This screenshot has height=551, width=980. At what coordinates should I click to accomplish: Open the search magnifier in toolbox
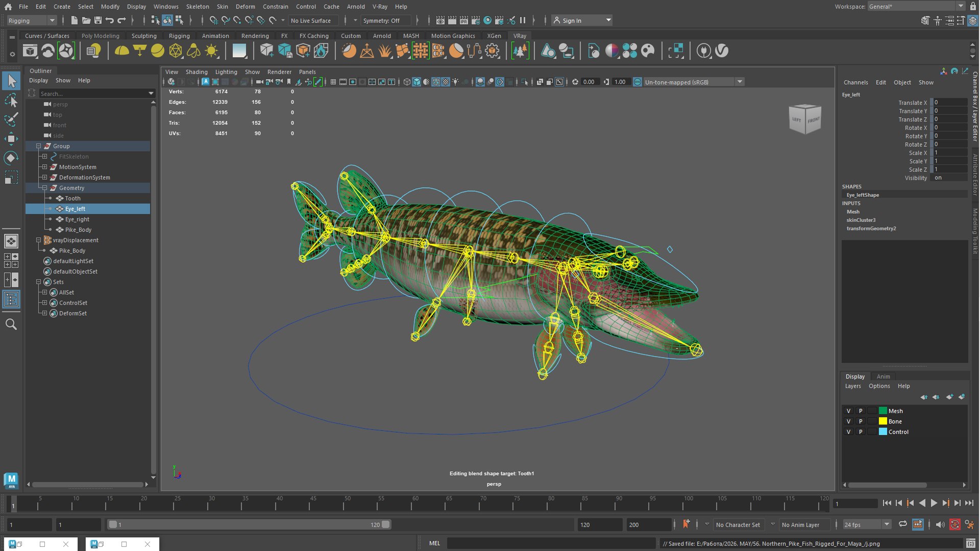point(11,324)
